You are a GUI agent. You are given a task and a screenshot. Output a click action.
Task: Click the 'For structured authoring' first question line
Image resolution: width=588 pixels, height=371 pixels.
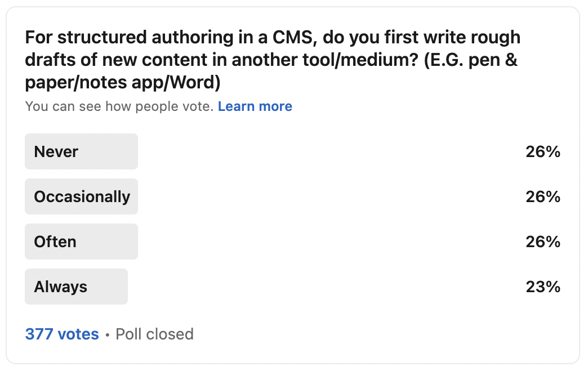point(273,38)
